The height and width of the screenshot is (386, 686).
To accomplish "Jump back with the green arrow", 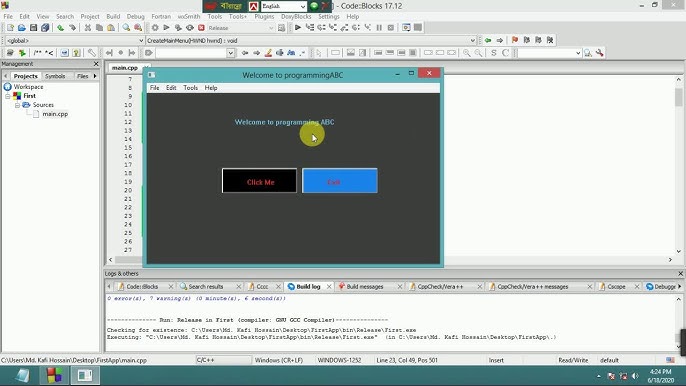I will click(488, 40).
